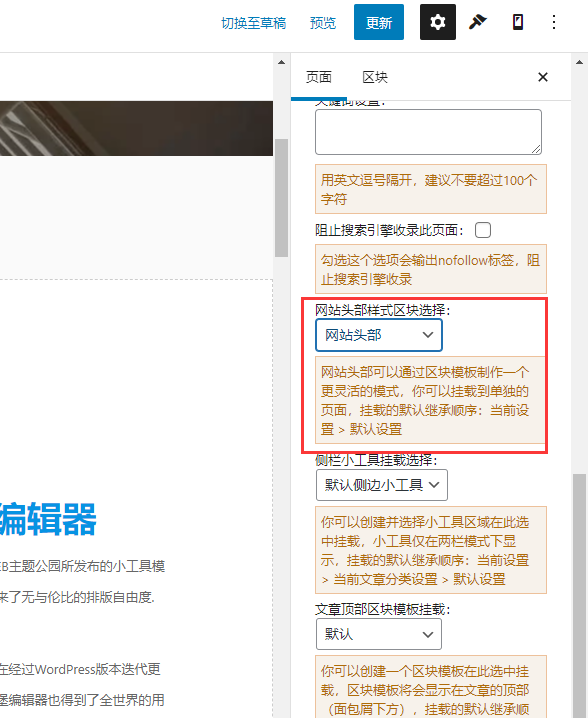The image size is (588, 718).
Task: Click the nofollow hint box text
Action: [430, 269]
